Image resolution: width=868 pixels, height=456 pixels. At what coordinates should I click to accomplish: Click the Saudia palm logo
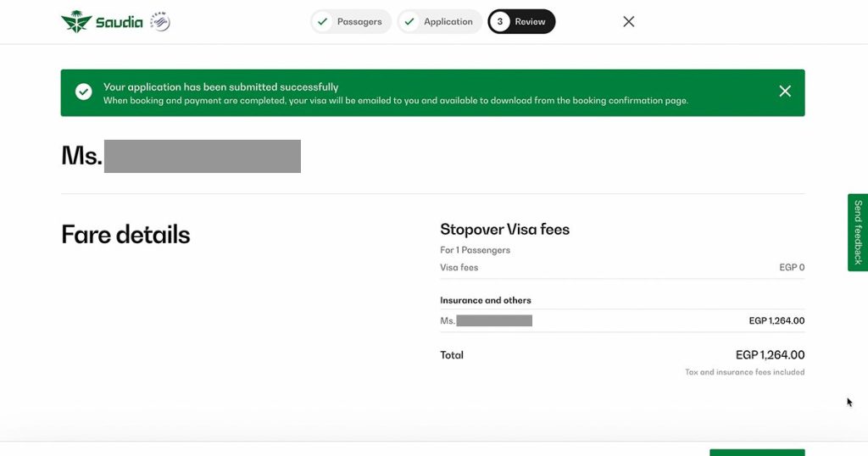tap(76, 22)
